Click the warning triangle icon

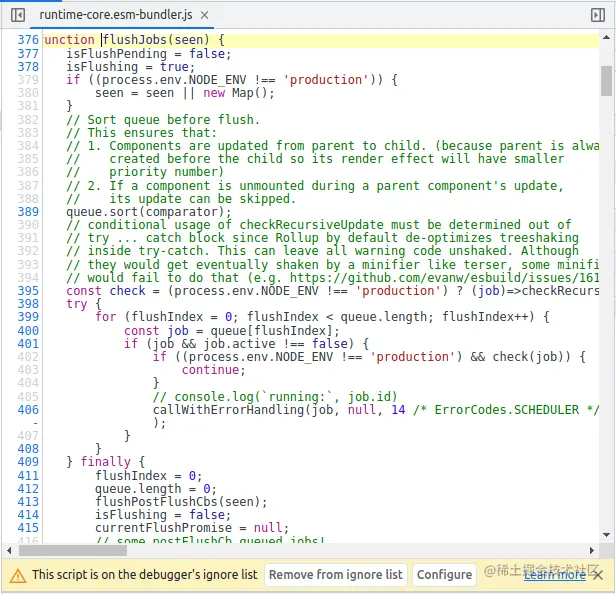[18, 576]
